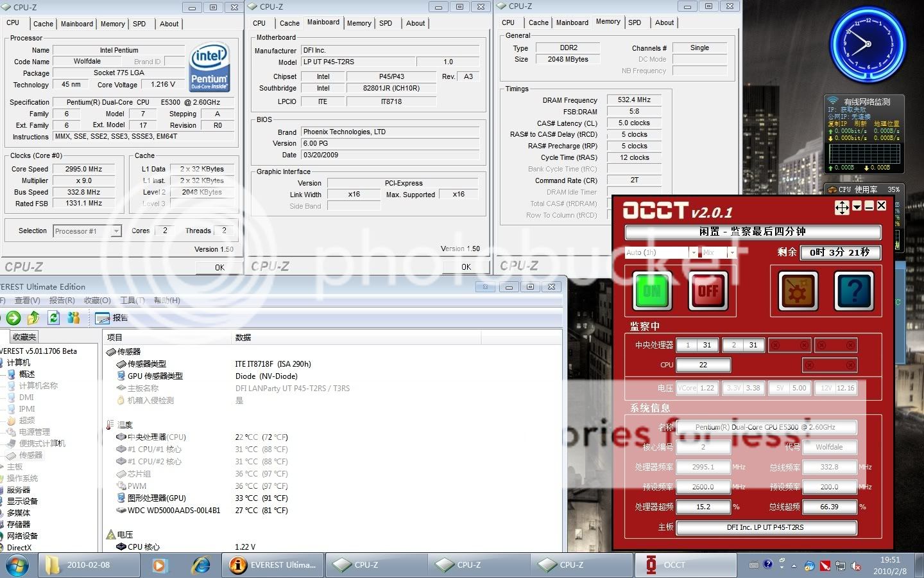The image size is (924, 578).
Task: Click the 数据 column header
Action: (x=243, y=337)
